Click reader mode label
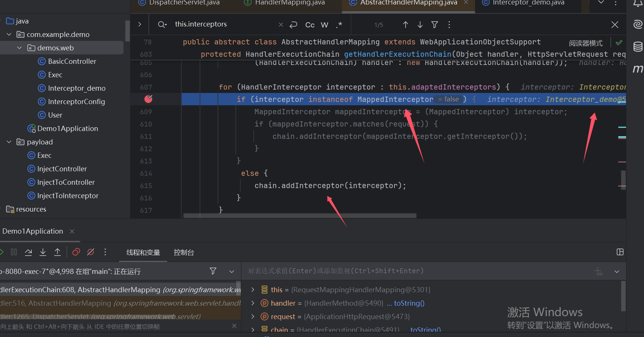The height and width of the screenshot is (337, 644). pos(585,43)
